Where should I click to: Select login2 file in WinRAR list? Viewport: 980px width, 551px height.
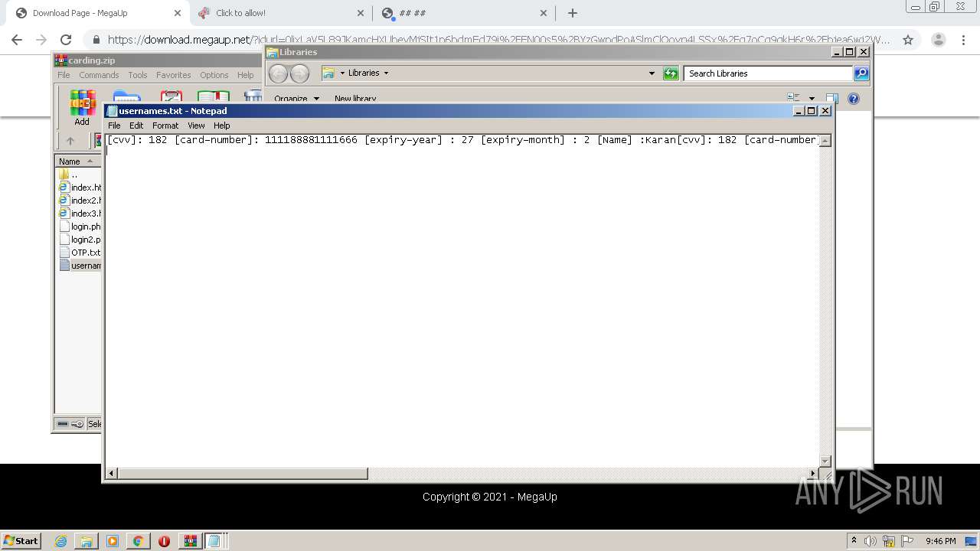coord(80,240)
